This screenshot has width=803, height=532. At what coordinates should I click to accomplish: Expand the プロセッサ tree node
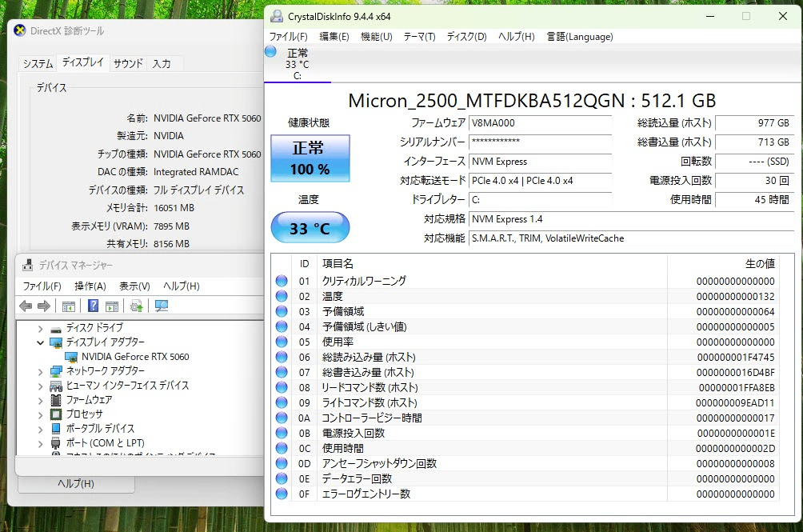click(x=41, y=414)
